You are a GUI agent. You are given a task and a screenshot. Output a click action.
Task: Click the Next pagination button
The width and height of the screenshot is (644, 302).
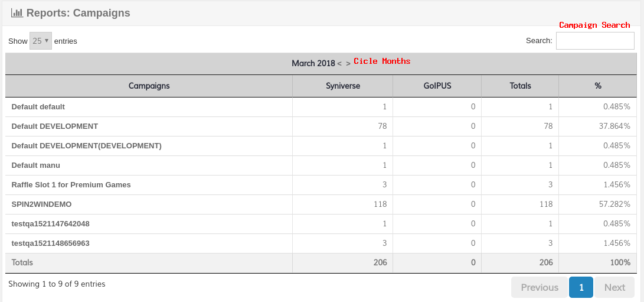click(614, 287)
